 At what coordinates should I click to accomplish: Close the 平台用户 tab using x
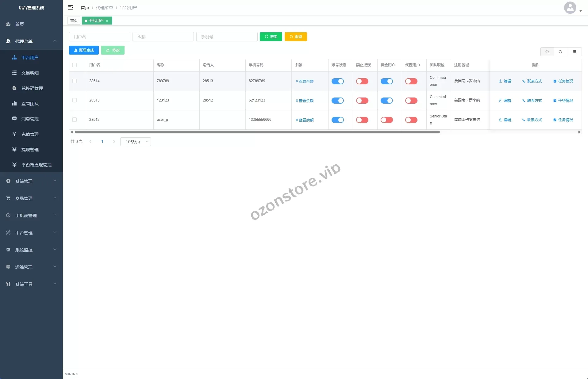107,21
